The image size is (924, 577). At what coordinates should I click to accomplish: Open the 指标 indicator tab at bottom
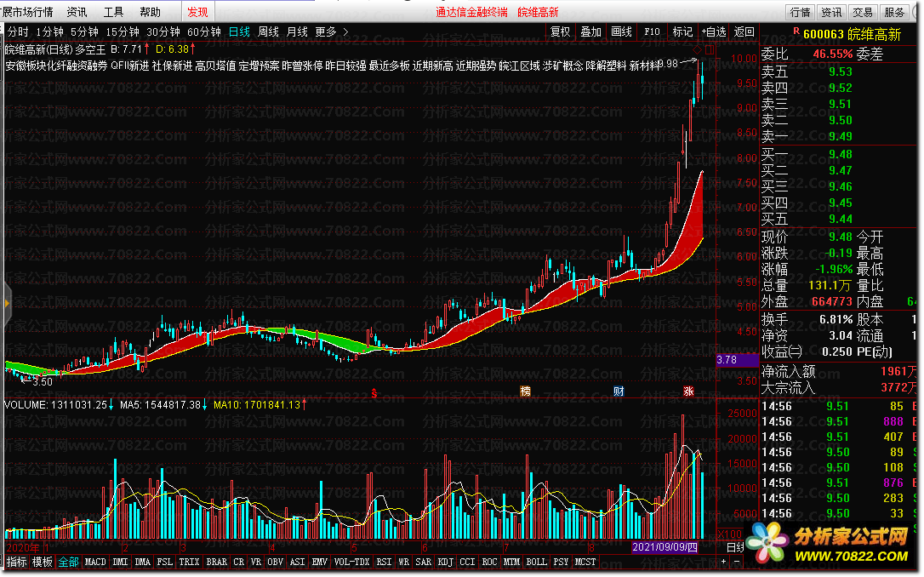click(16, 563)
